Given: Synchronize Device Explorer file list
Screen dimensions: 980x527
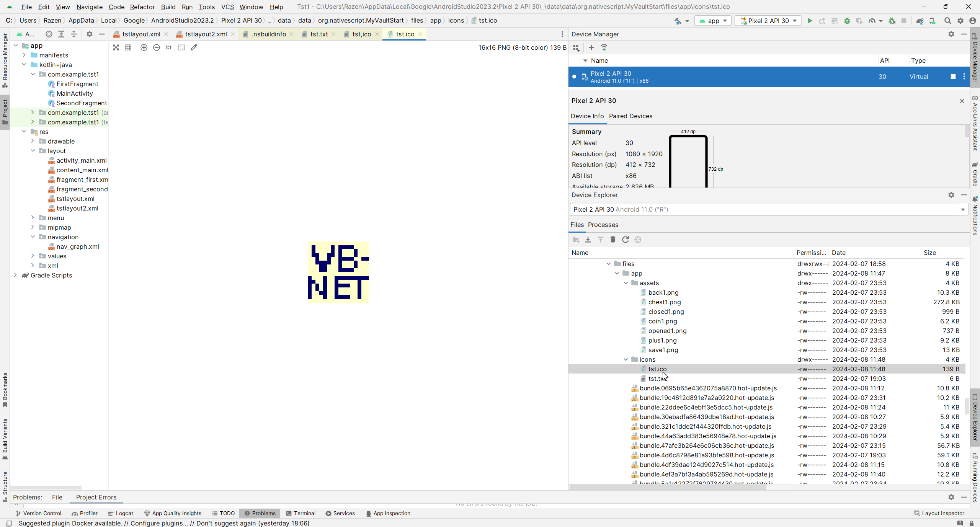Looking at the screenshot, I should point(626,240).
